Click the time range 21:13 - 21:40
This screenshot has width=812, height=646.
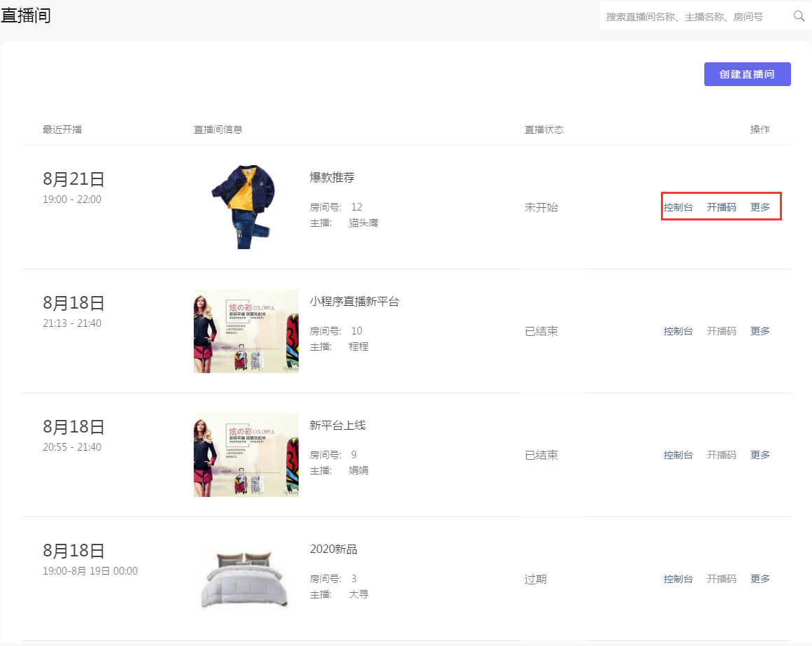coord(72,323)
